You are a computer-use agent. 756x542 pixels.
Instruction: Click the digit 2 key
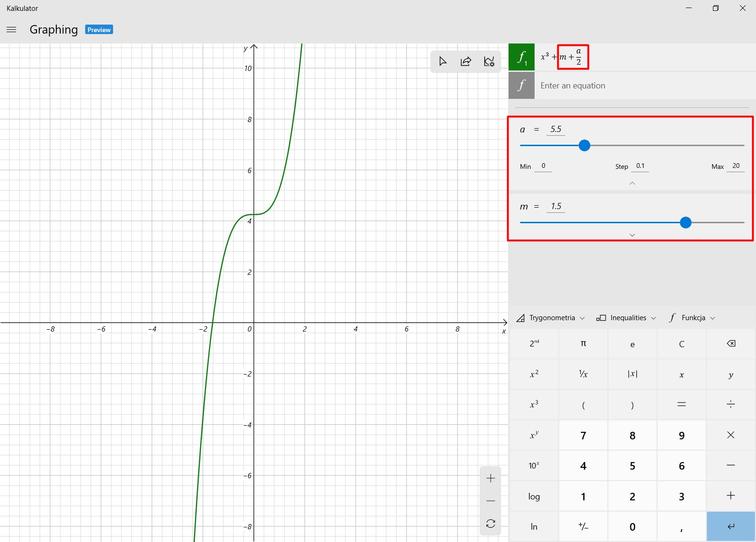[633, 496]
